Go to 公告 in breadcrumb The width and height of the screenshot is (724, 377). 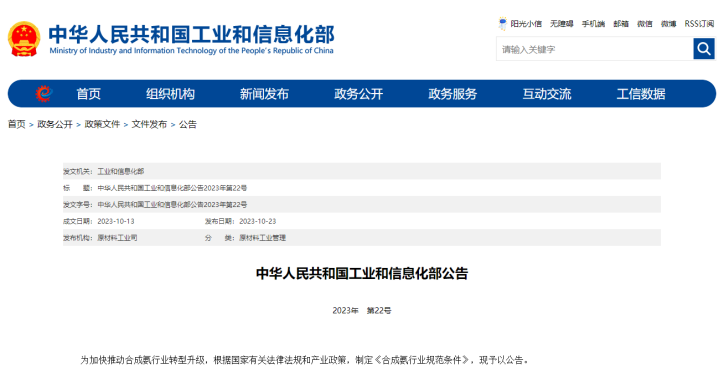click(x=187, y=124)
